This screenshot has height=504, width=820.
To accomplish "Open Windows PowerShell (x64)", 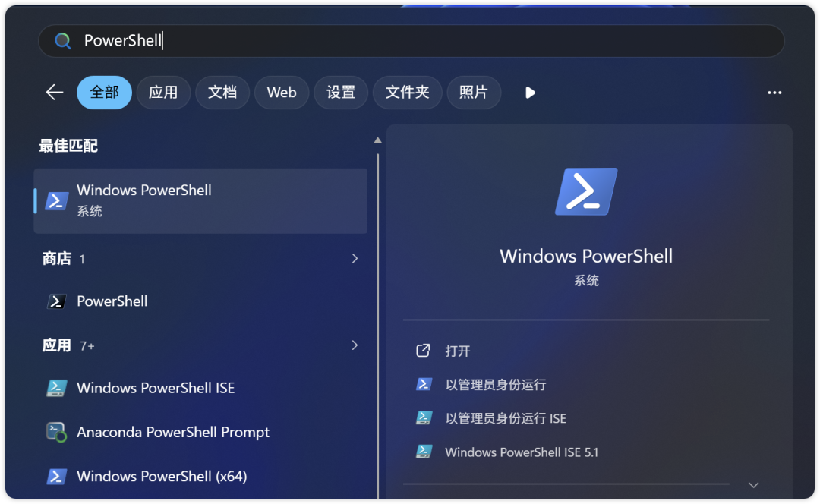I will 200,476.
